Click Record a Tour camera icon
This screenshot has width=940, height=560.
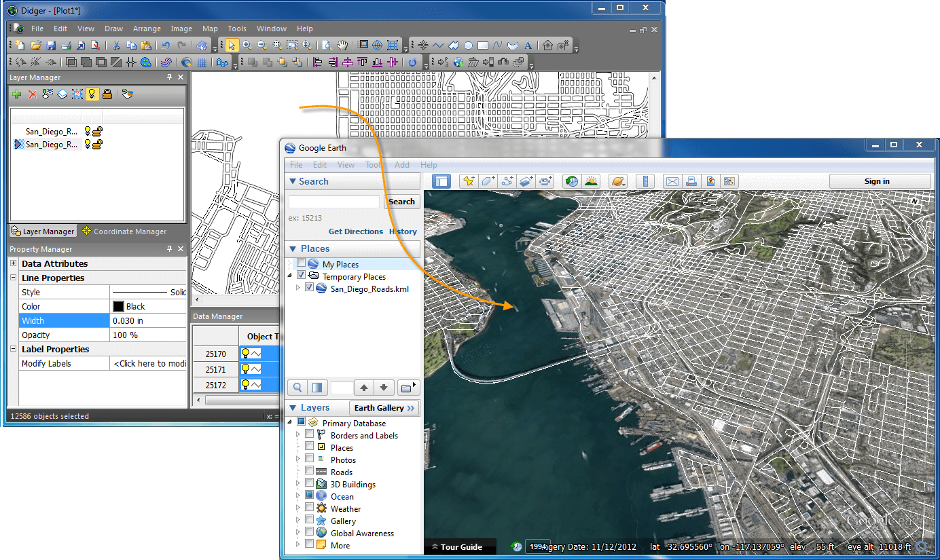coord(546,181)
